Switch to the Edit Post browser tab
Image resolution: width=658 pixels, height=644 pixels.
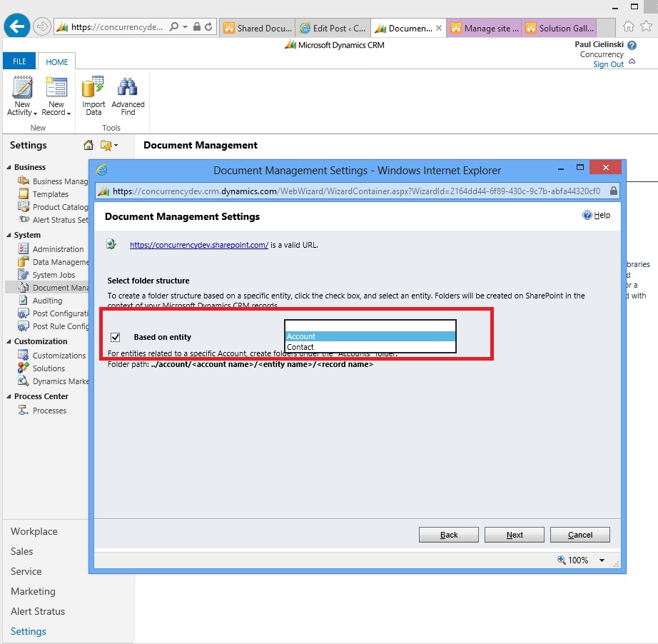coord(333,28)
